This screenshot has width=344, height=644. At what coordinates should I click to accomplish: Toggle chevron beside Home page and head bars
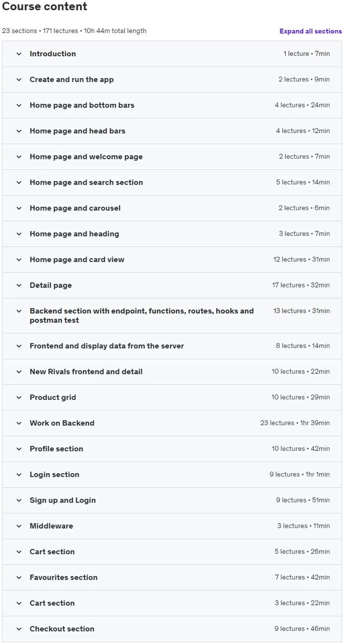19,131
